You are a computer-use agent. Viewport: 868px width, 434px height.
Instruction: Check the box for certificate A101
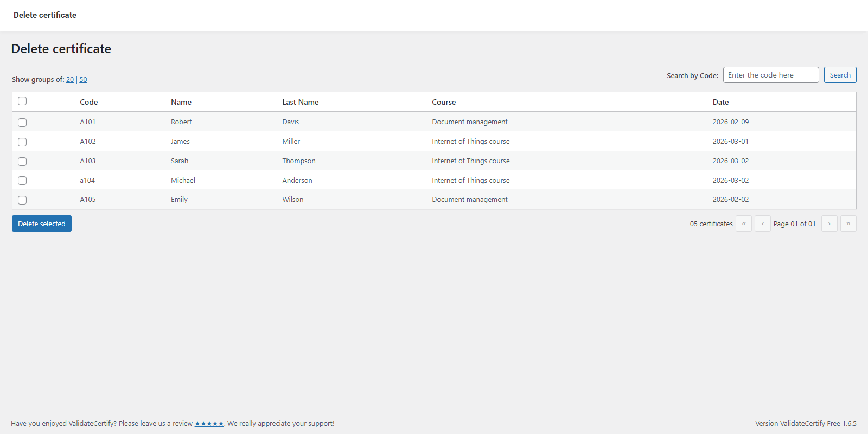pyautogui.click(x=22, y=123)
